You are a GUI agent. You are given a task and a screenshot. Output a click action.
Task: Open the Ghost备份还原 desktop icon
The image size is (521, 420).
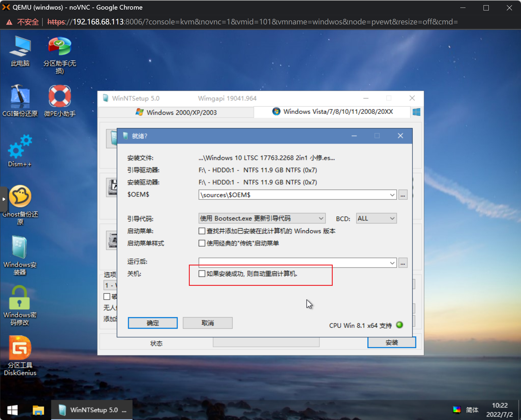click(20, 205)
